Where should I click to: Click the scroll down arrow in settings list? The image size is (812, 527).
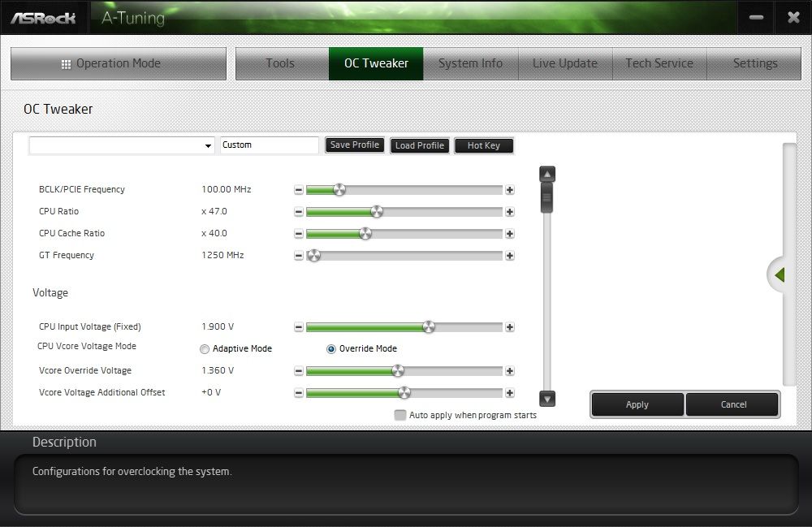click(x=547, y=399)
